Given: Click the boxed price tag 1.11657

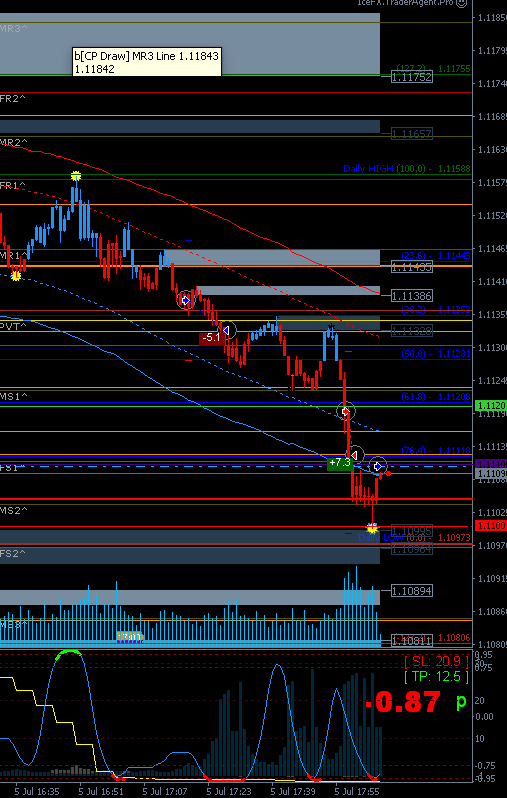Looking at the screenshot, I should pyautogui.click(x=412, y=134).
